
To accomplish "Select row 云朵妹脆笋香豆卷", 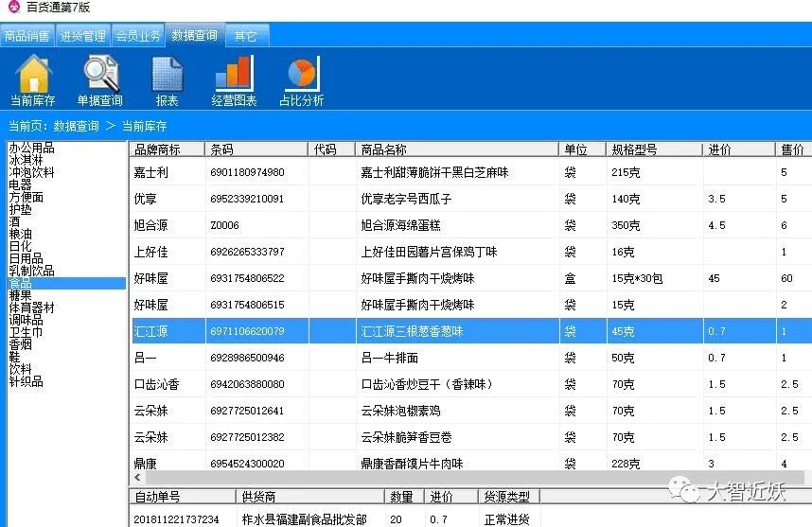I will coord(471,437).
